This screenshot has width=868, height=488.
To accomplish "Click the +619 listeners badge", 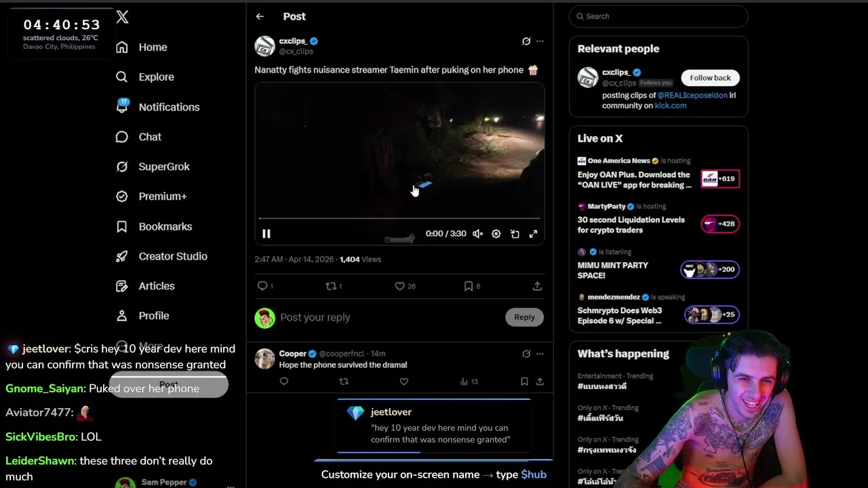I will tap(720, 179).
